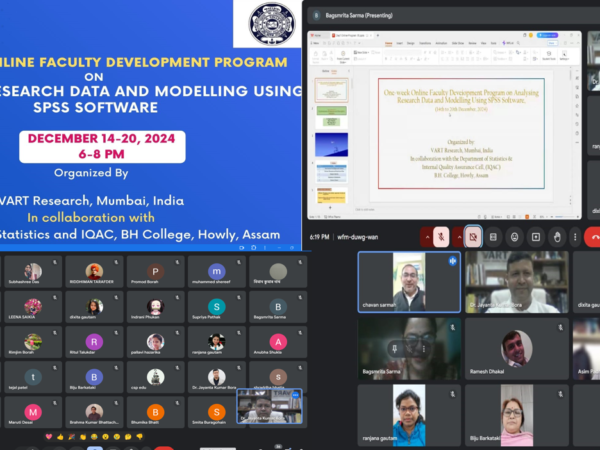Click Smita Buragohain's orange S avatar
This screenshot has width=600, height=450.
click(x=217, y=412)
